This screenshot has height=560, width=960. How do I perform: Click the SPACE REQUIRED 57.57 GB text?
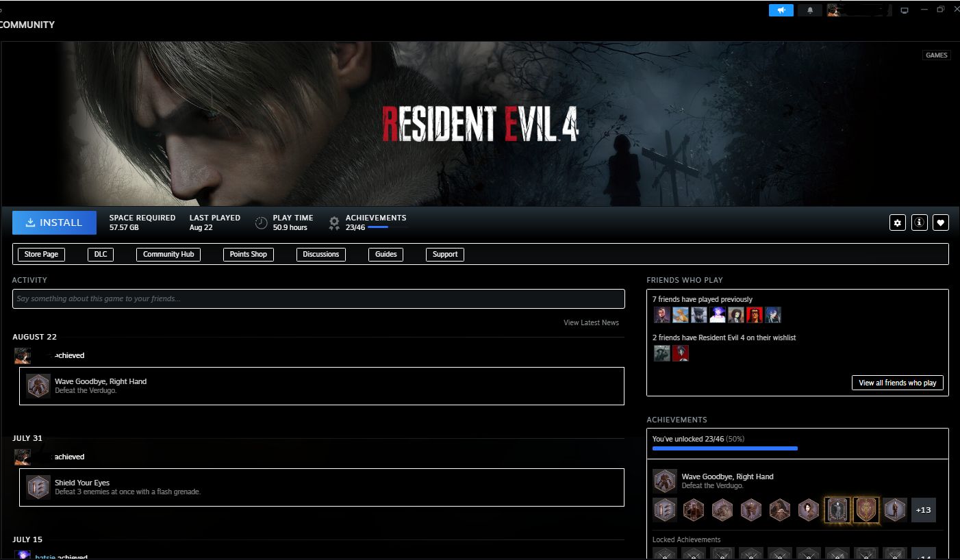(142, 222)
